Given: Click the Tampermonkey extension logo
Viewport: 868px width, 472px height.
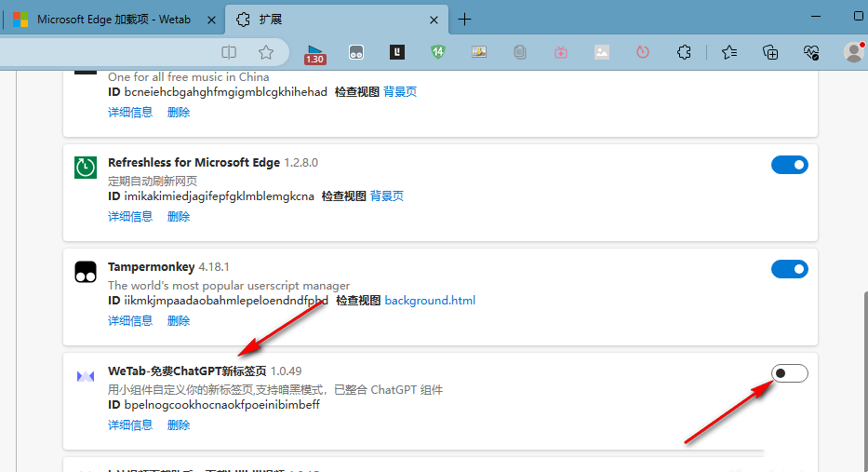Looking at the screenshot, I should 86,272.
